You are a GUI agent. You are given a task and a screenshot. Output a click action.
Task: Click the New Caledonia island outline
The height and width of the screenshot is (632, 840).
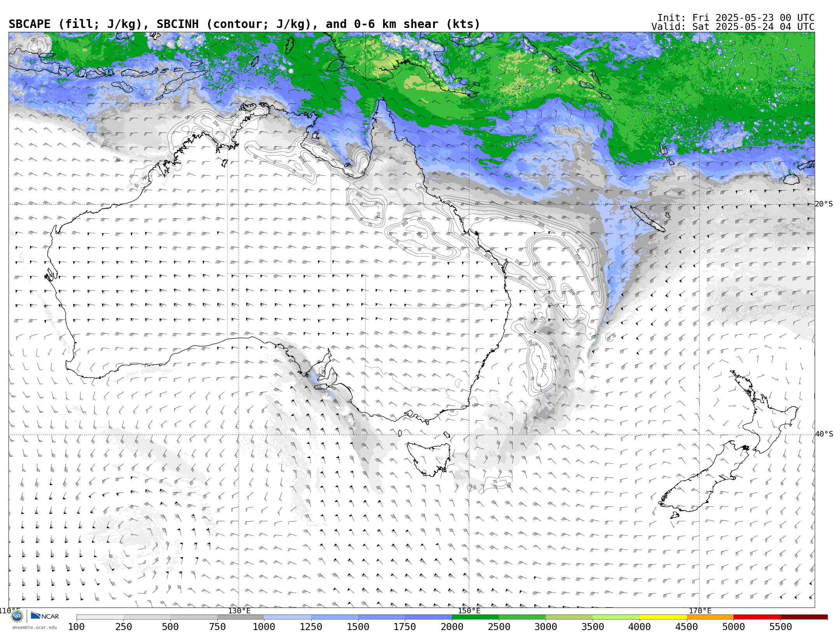coord(647,219)
